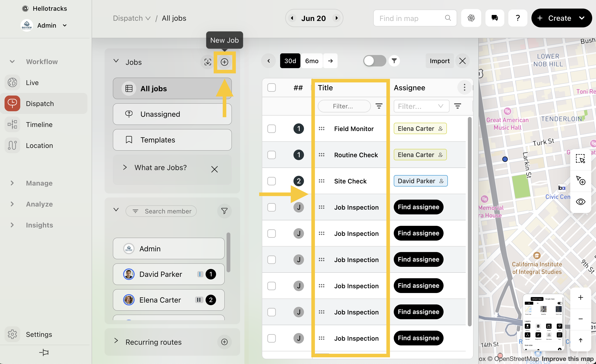Image resolution: width=596 pixels, height=364 pixels.
Task: Click the map area selection tool icon
Action: tap(580, 159)
